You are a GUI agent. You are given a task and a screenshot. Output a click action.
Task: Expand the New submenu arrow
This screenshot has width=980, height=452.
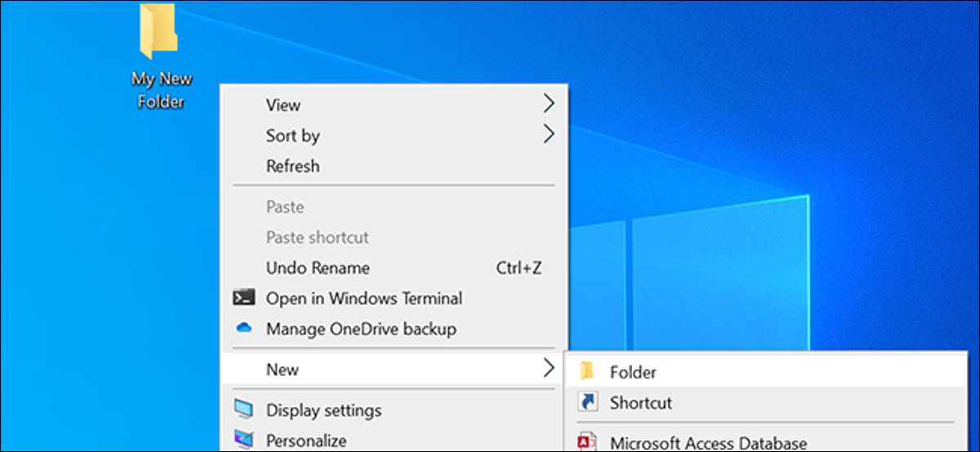[x=549, y=369]
